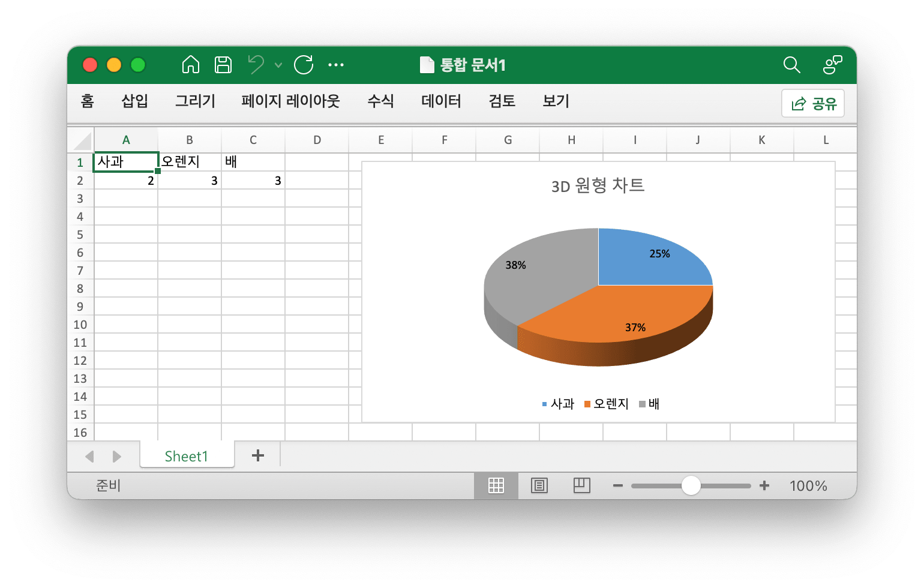Switch to the 삽입 ribbon tab
This screenshot has height=588, width=924.
pos(134,101)
